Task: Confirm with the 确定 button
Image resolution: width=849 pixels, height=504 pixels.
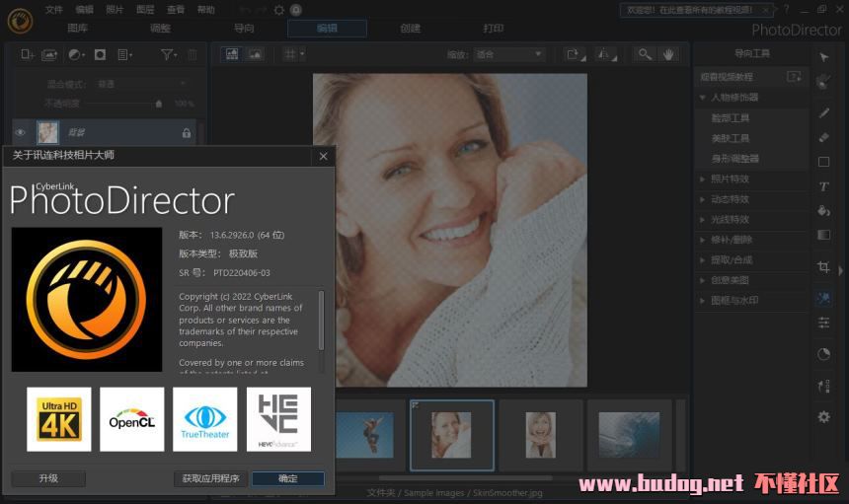Action: pos(288,478)
